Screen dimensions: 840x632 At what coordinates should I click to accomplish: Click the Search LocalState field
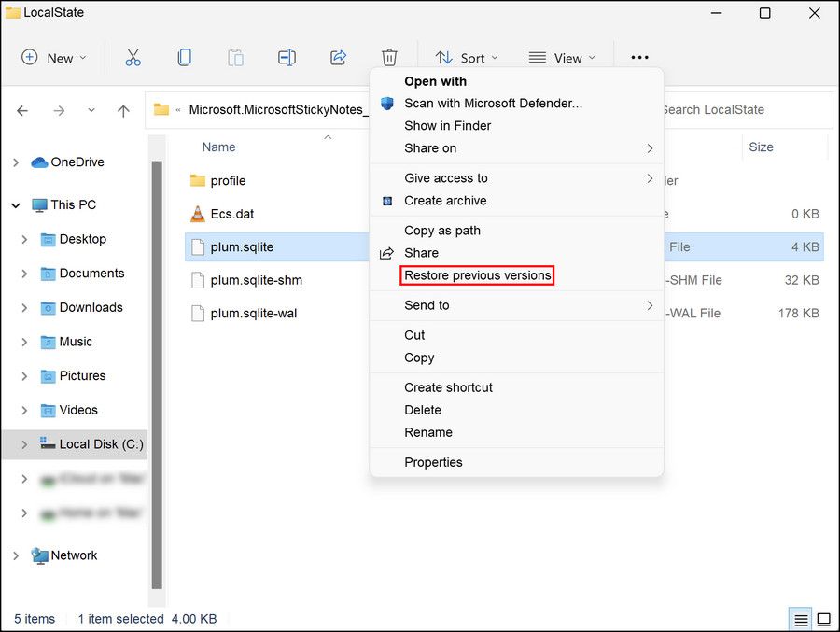(748, 110)
